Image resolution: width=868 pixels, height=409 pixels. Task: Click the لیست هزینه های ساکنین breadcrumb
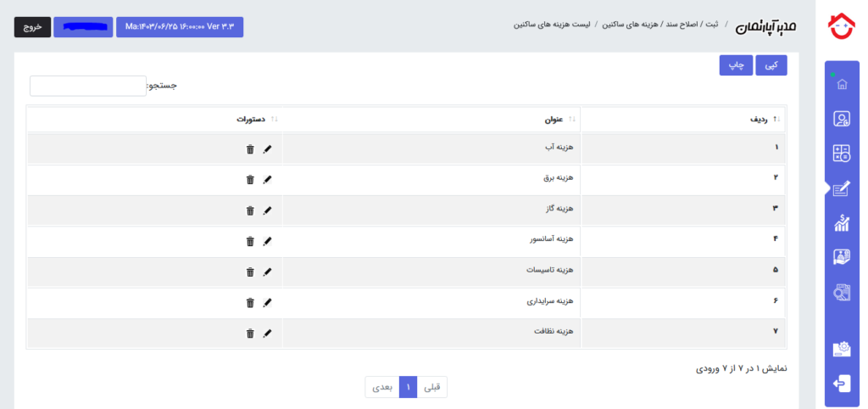552,25
